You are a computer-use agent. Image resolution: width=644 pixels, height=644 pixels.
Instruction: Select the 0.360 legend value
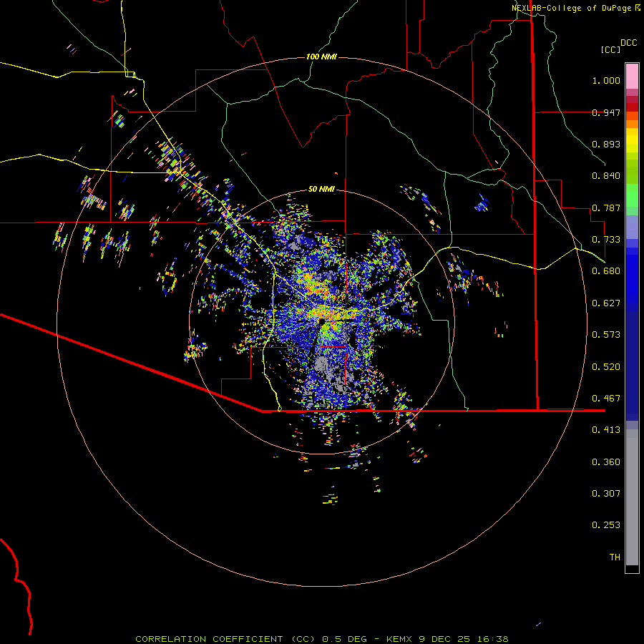pyautogui.click(x=606, y=462)
